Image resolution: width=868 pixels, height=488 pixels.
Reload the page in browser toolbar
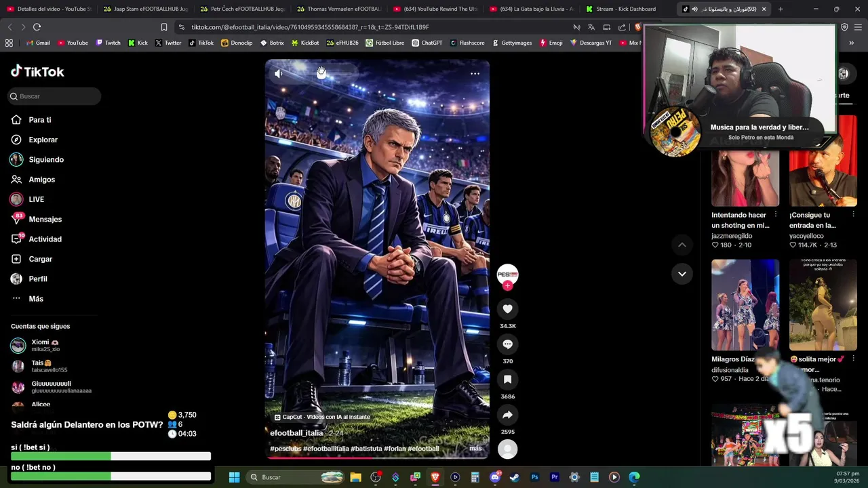(37, 27)
